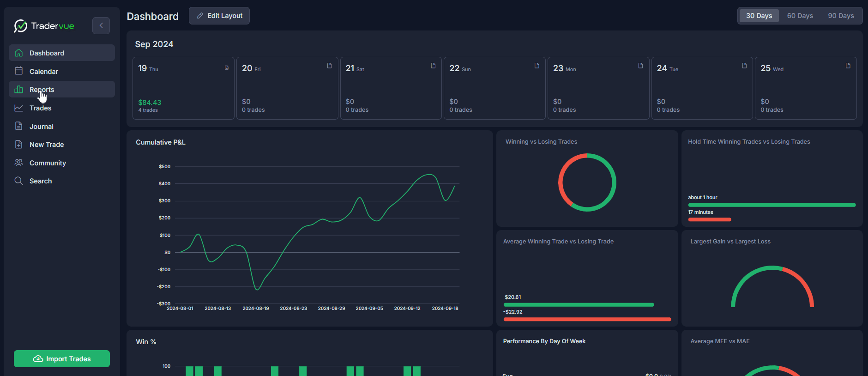Switch range to 30 Days
Screen dimensions: 868x376
[759, 16]
